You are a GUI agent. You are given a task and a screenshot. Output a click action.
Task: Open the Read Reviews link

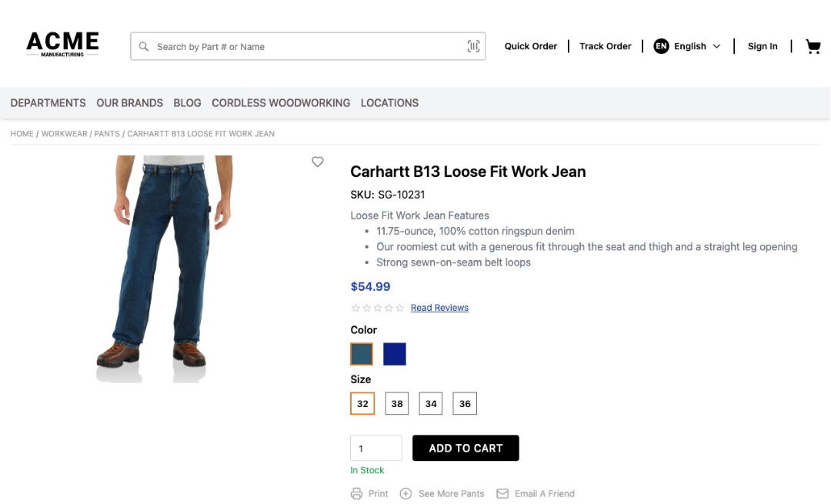pyautogui.click(x=439, y=307)
